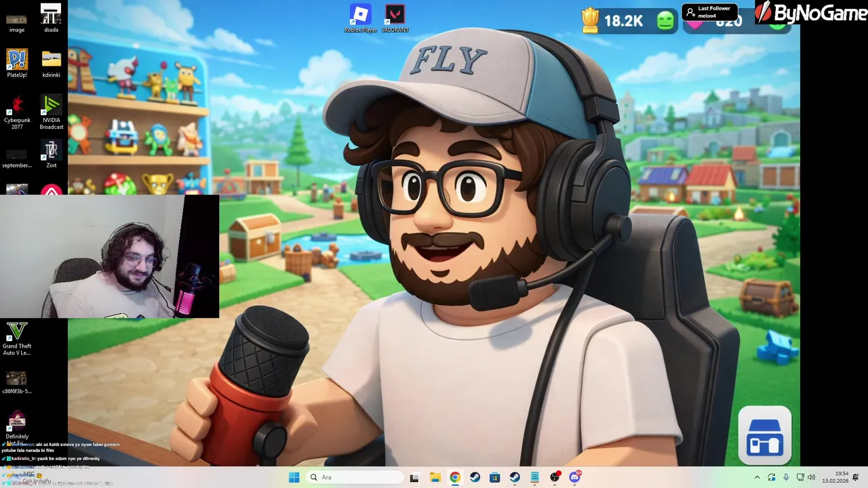
Task: Open the network status tray icon
Action: coord(800,477)
